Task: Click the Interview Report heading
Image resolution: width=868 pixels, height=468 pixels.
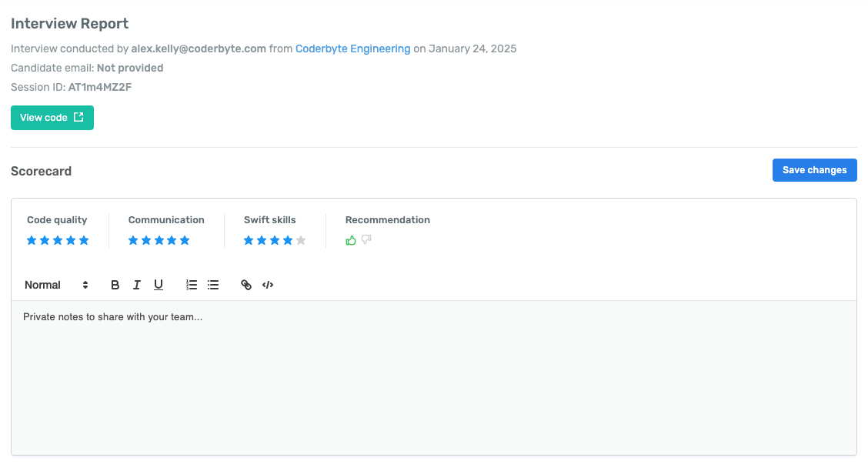Action: pos(70,24)
